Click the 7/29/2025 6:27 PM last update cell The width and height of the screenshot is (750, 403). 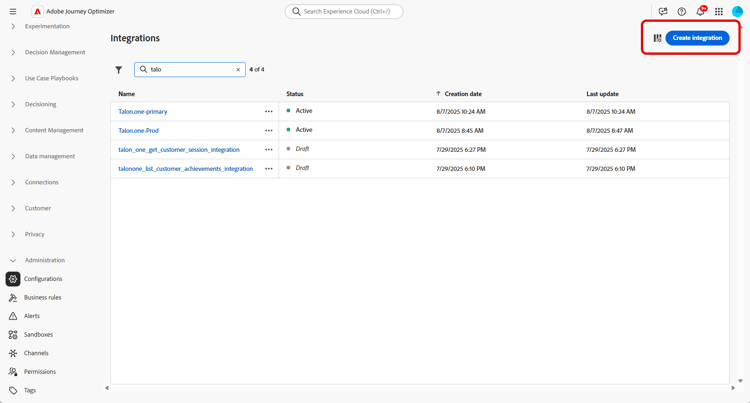[611, 150]
